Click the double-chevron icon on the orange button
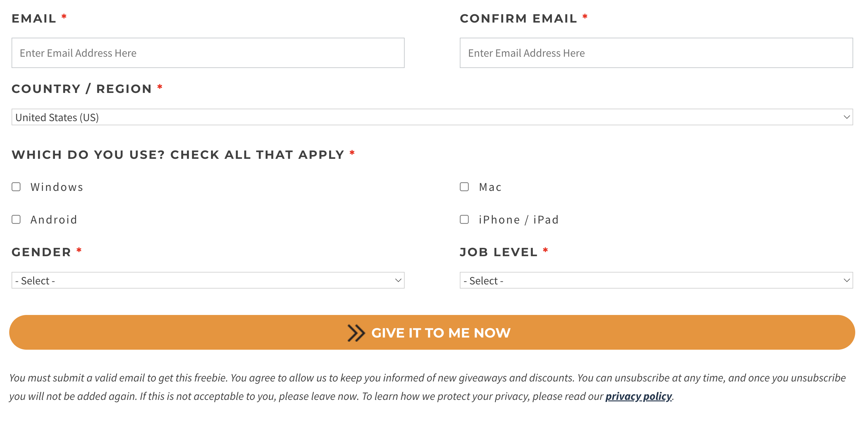 pyautogui.click(x=356, y=333)
